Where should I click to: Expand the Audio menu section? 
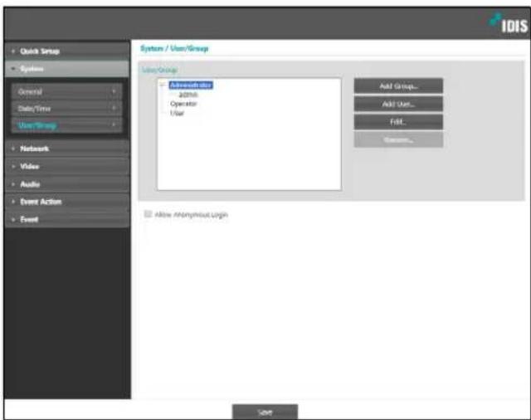coord(67,184)
